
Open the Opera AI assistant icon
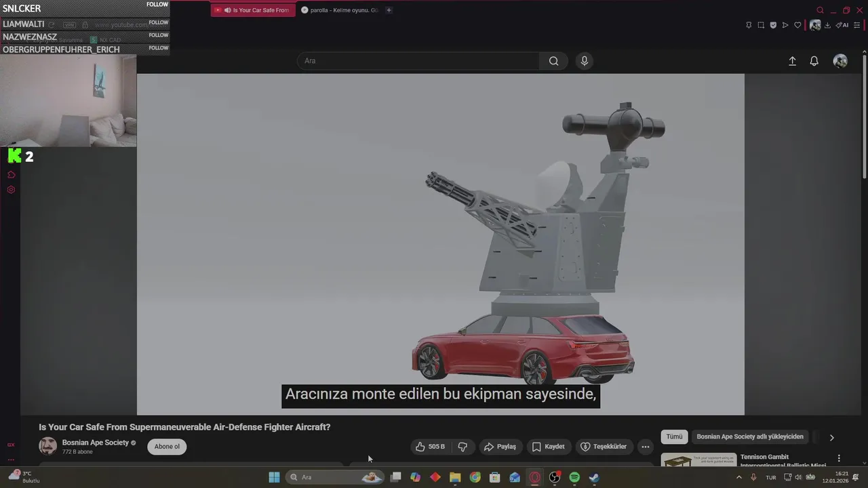pos(842,25)
